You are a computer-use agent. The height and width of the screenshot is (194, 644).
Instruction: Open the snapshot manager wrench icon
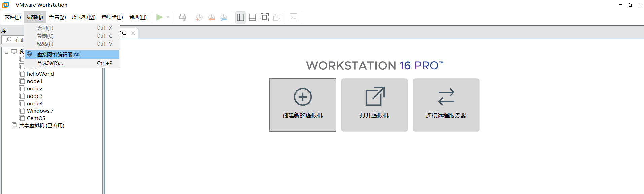224,17
